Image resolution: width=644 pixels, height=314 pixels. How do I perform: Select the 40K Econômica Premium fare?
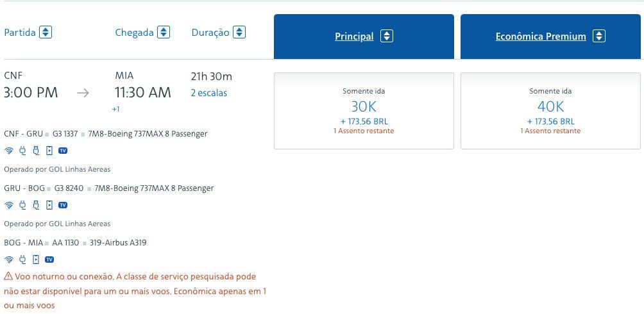pos(550,111)
